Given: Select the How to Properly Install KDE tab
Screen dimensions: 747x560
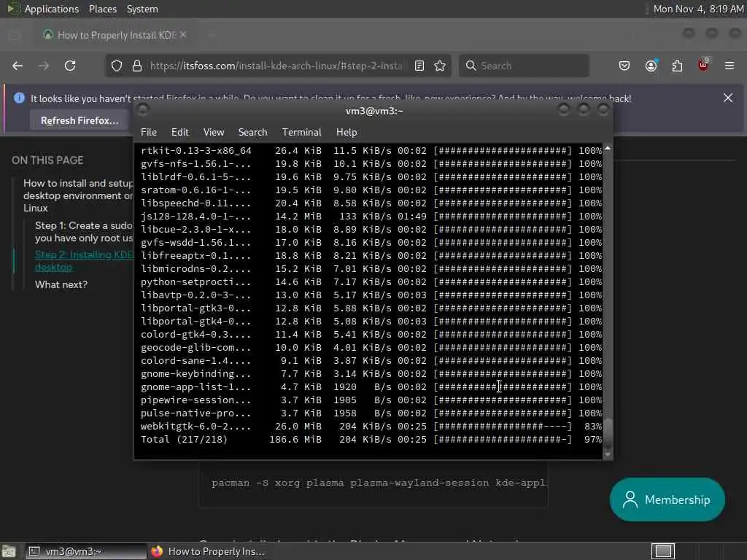Looking at the screenshot, I should pos(116,35).
